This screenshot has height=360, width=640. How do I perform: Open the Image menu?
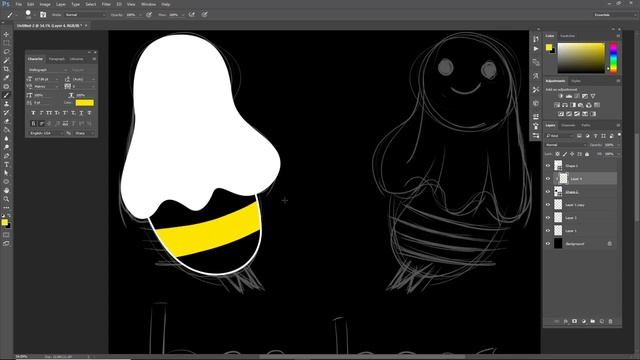(x=45, y=4)
